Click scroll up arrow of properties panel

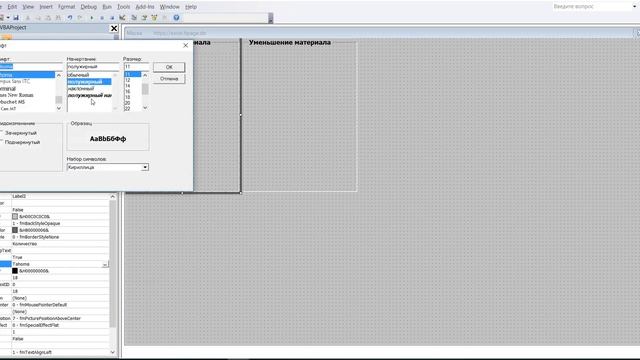113,197
